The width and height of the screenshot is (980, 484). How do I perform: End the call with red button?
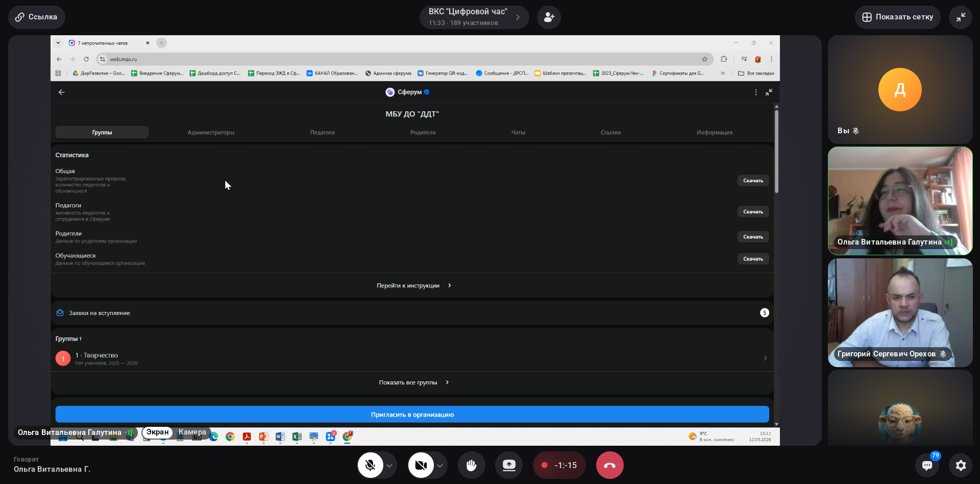pyautogui.click(x=609, y=465)
